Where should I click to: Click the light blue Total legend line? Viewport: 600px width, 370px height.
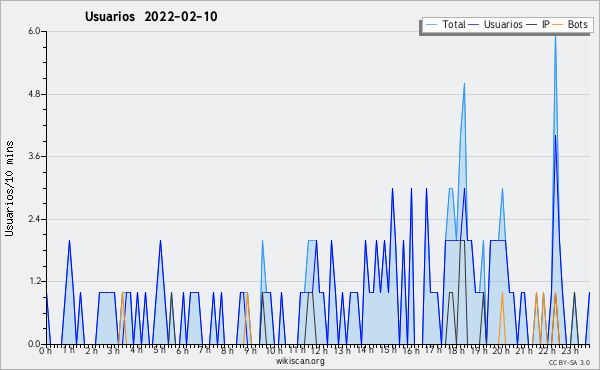pyautogui.click(x=431, y=24)
